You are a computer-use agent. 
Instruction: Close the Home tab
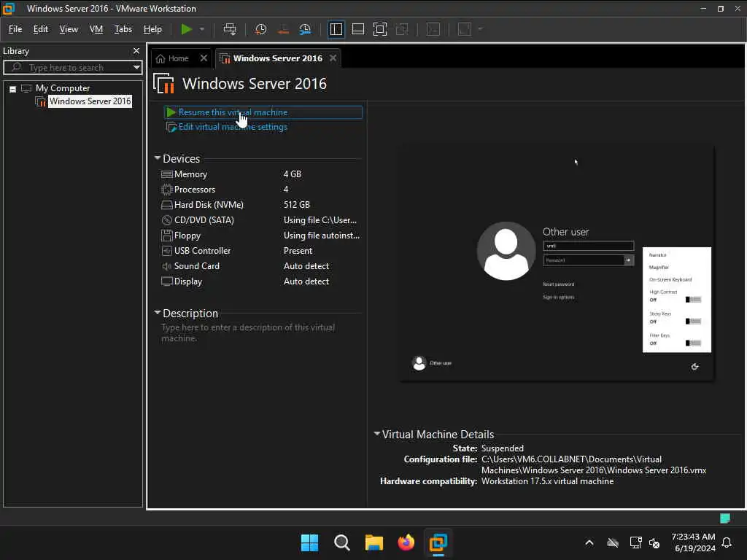click(204, 58)
